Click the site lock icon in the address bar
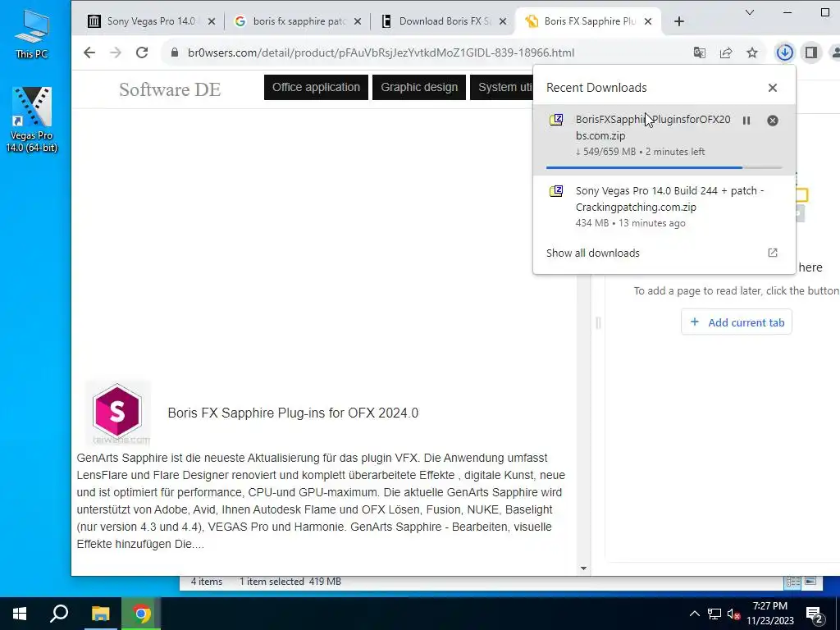840x630 pixels. 174,52
